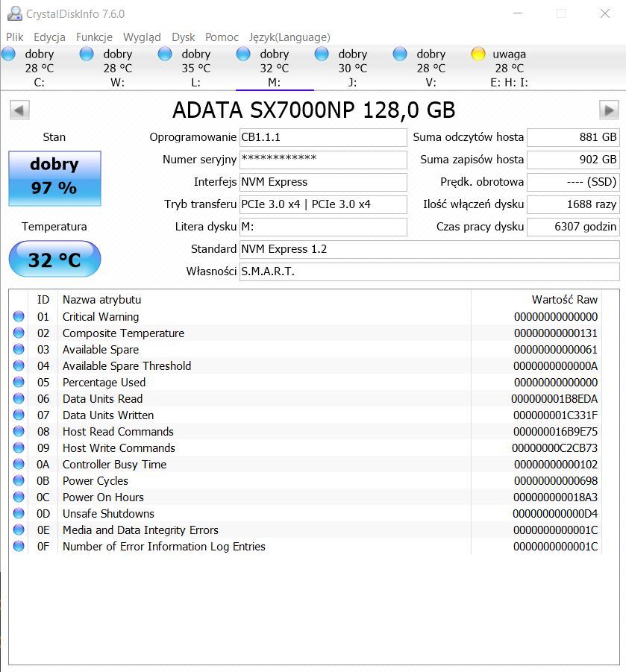
Task: Open the Funkcje menu
Action: click(x=94, y=37)
